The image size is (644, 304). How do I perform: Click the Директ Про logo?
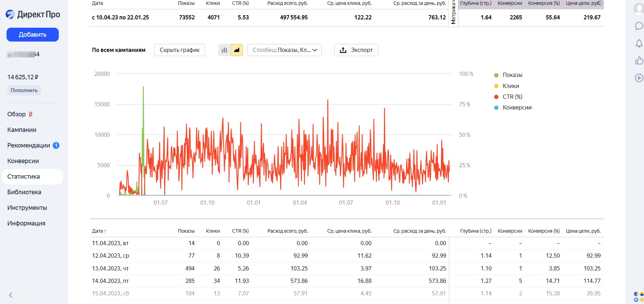[33, 14]
